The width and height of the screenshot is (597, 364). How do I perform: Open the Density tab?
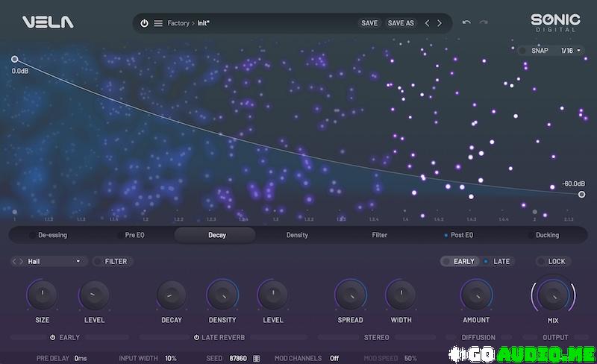(297, 235)
